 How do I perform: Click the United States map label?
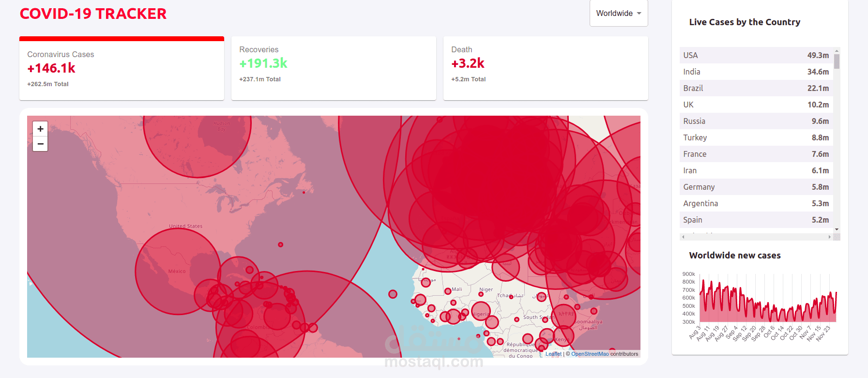pyautogui.click(x=186, y=226)
